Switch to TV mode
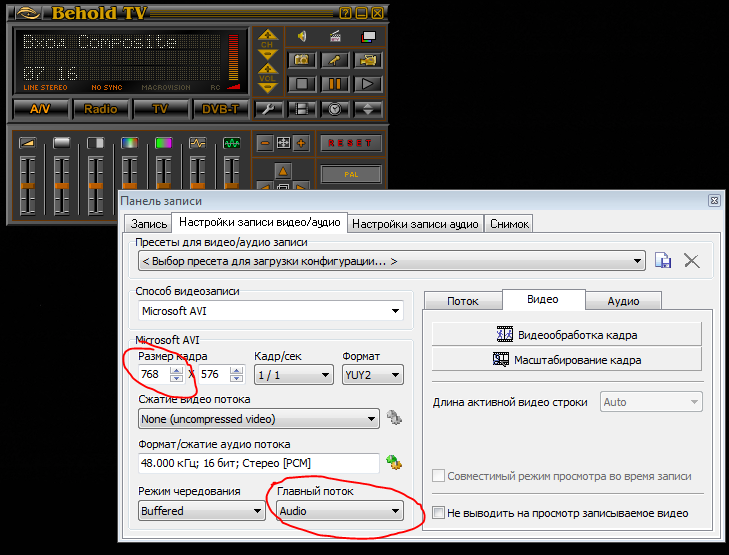Image resolution: width=729 pixels, height=555 pixels. tap(160, 109)
